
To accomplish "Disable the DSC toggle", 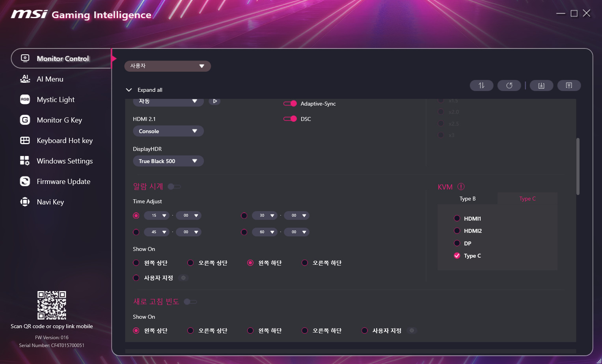I will point(290,119).
